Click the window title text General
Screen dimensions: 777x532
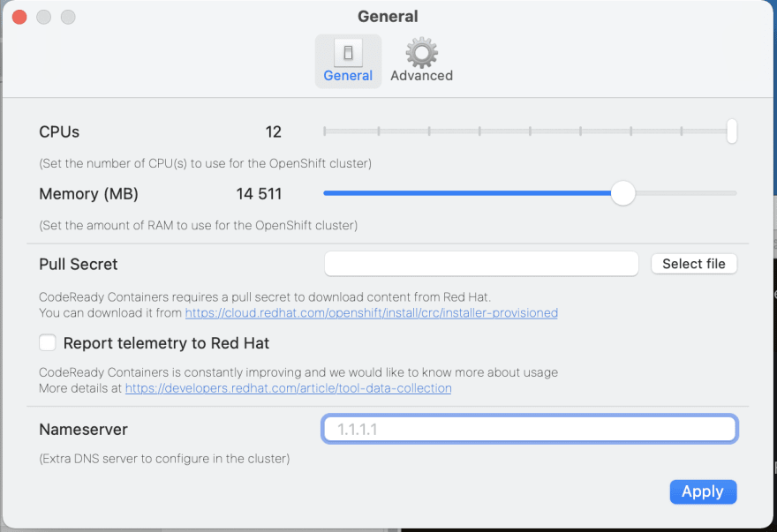[388, 17]
